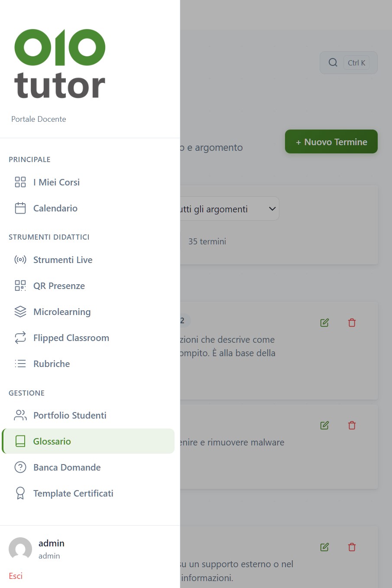Click the 010 tutor logo
This screenshot has width=392, height=588.
click(60, 64)
